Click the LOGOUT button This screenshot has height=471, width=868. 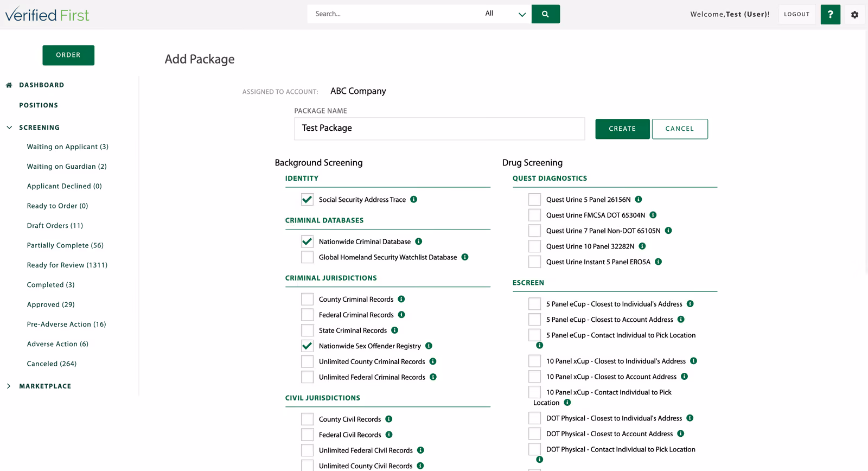pos(796,15)
